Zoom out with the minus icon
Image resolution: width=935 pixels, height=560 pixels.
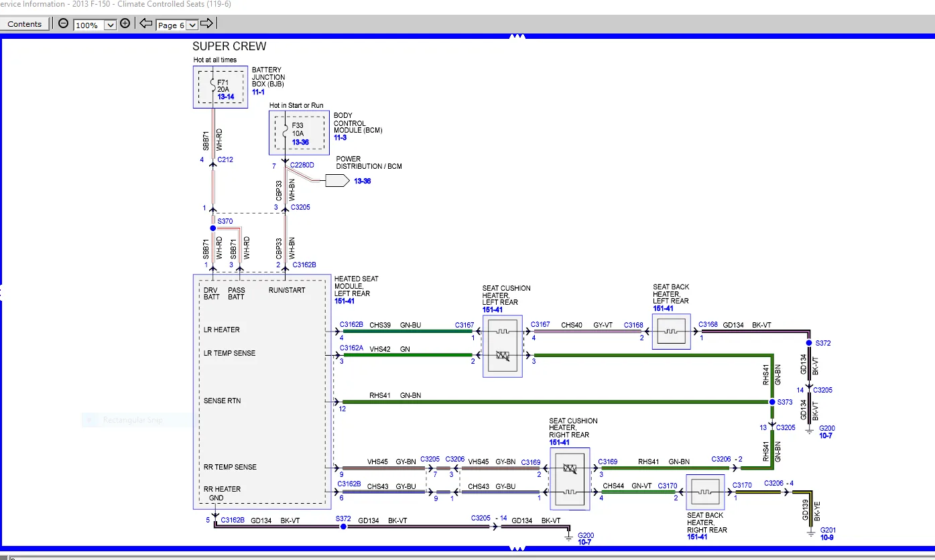[63, 23]
